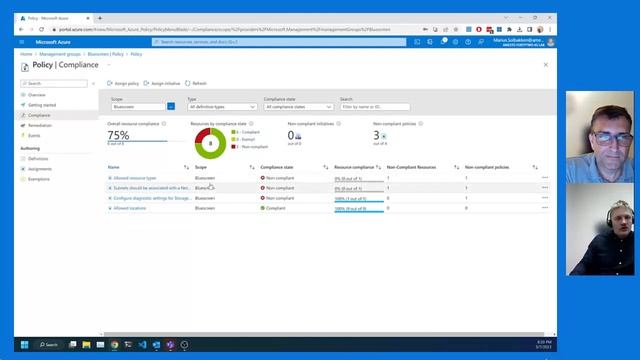The height and width of the screenshot is (360, 640).
Task: Open taskbar Search
Action: click(x=49, y=344)
